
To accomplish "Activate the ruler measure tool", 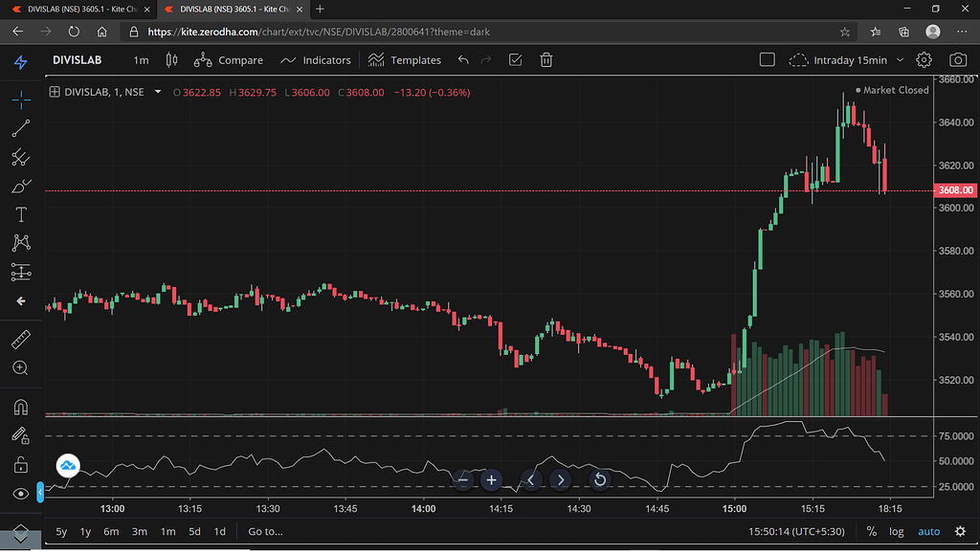I will [20, 339].
